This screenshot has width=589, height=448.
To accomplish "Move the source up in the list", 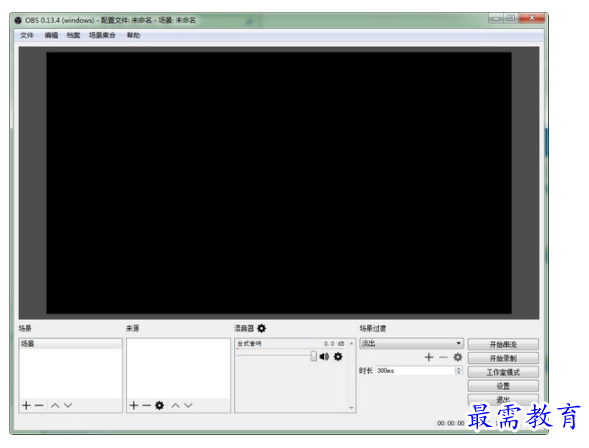I will pos(175,406).
